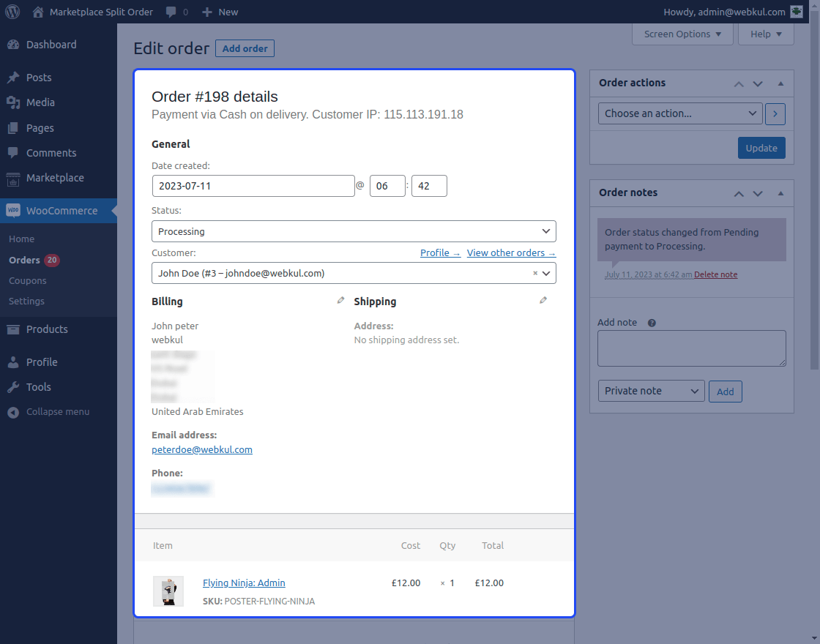Expand Screen Options
Image resolution: width=820 pixels, height=644 pixels.
pyautogui.click(x=682, y=34)
